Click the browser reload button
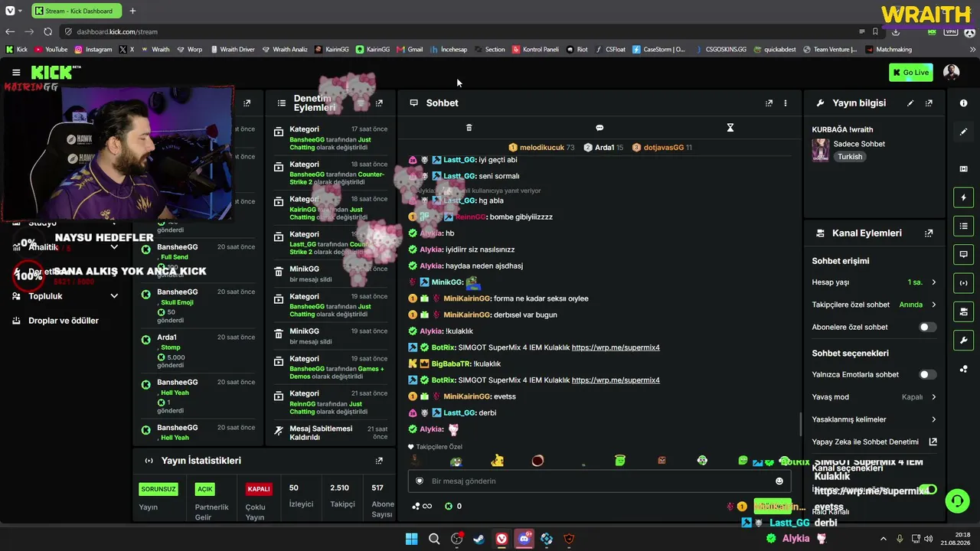 click(47, 31)
